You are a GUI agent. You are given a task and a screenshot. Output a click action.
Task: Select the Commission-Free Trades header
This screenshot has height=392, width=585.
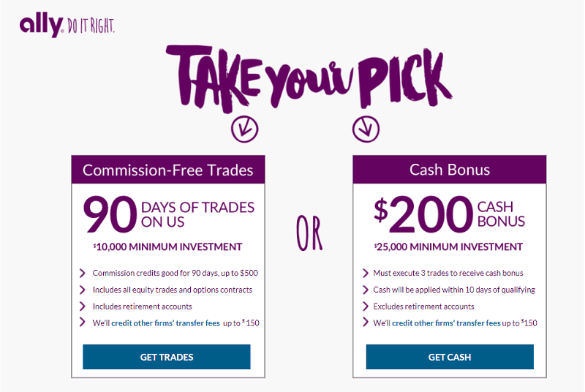[x=168, y=170]
